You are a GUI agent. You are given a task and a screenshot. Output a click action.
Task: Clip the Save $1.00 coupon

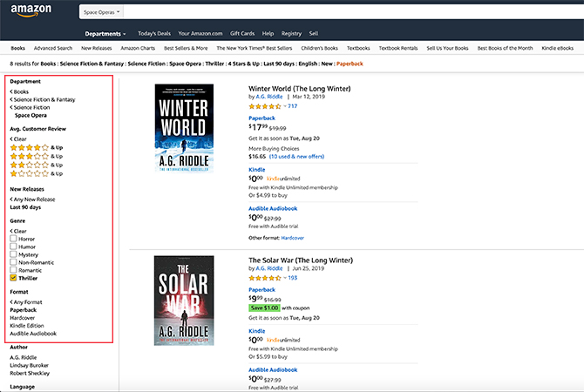(264, 308)
